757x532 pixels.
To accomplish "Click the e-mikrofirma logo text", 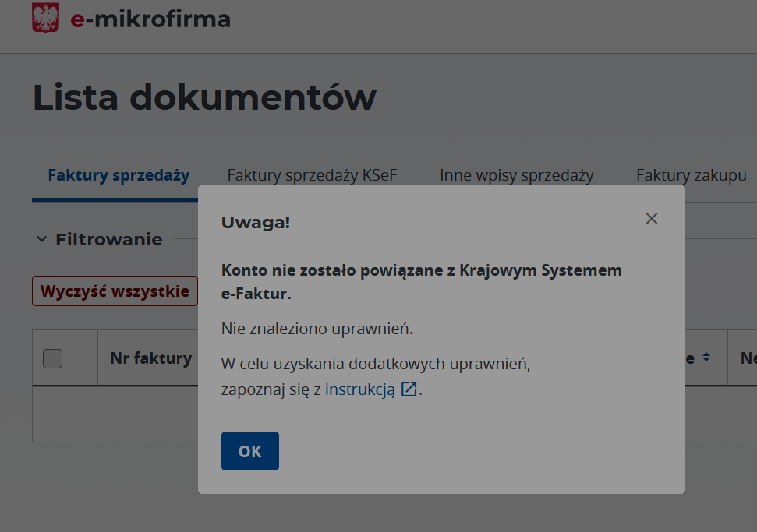I will [x=150, y=19].
